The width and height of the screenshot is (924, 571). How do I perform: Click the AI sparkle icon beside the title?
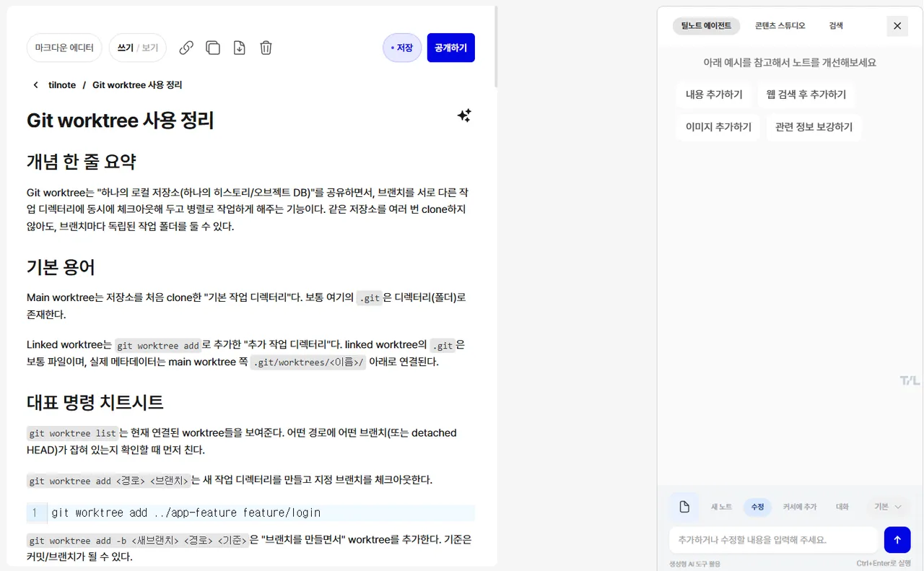coord(464,115)
